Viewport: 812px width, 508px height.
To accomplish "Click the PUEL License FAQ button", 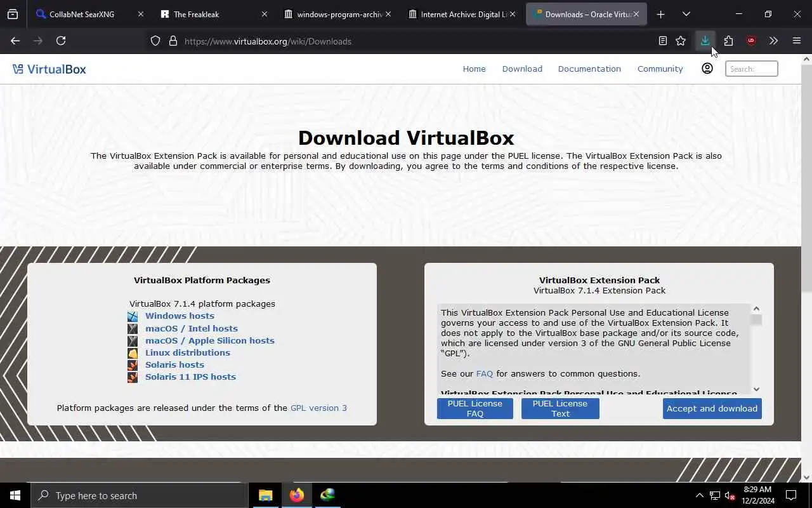I will tap(475, 408).
